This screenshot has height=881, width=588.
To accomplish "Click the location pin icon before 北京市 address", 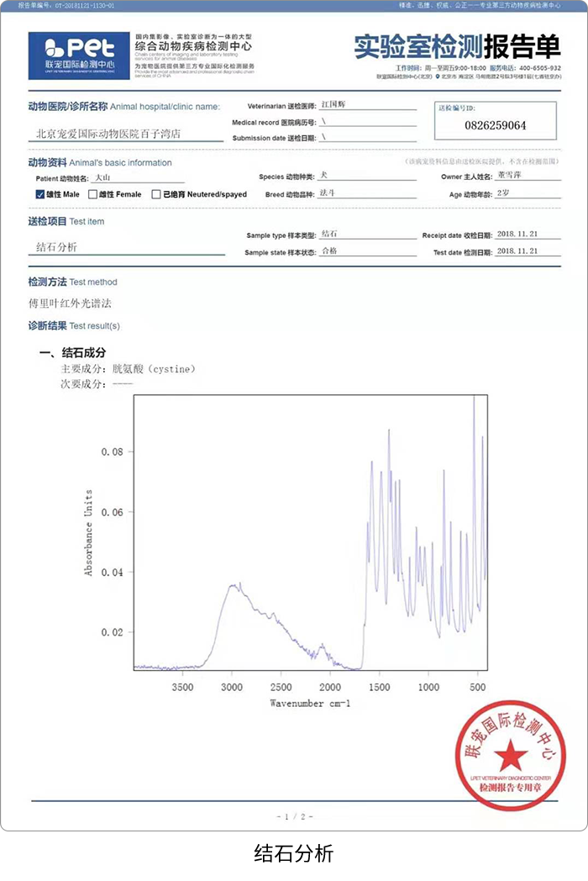I will coord(438,76).
